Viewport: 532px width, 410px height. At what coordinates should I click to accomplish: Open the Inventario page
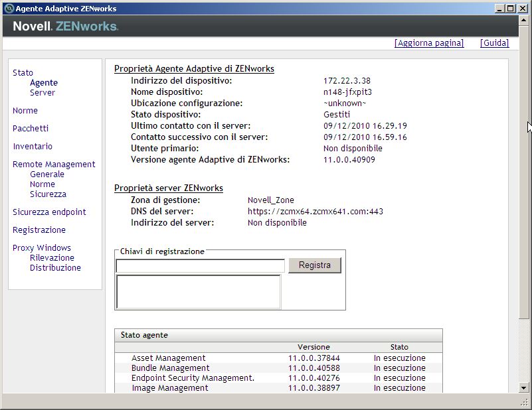tap(33, 147)
